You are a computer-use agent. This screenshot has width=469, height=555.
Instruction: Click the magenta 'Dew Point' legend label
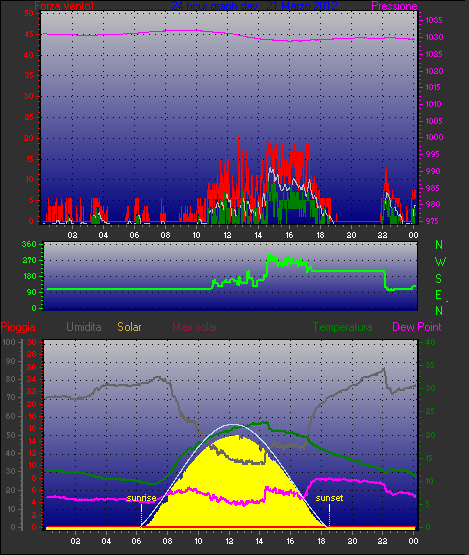[x=417, y=327]
